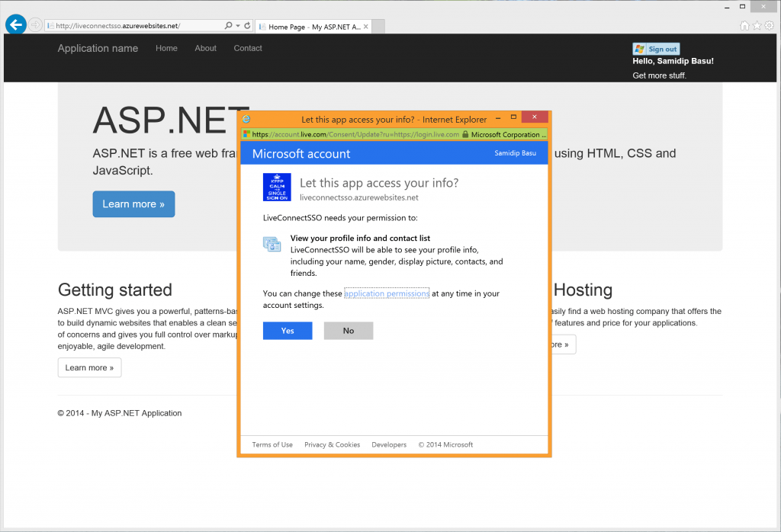781x532 pixels.
Task: Click the popup's Internet Explorer title icon
Action: click(246, 119)
